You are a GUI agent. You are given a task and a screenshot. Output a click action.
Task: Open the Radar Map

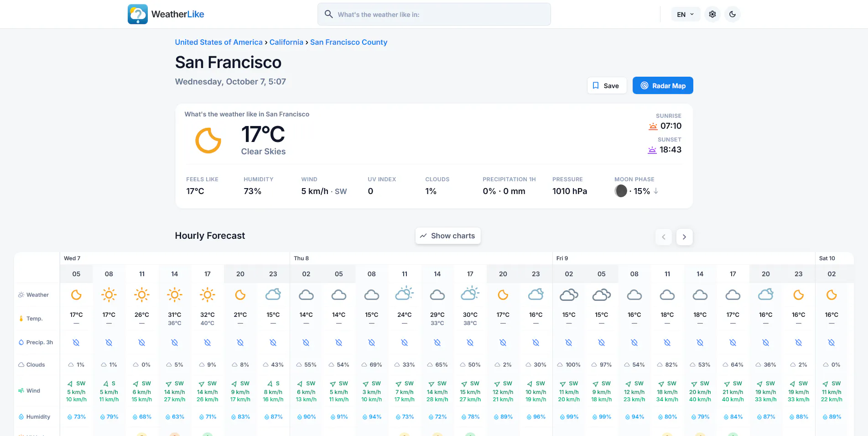[663, 85]
